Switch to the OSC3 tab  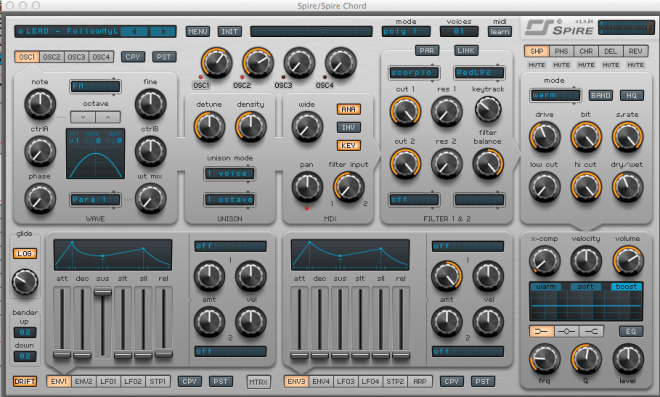point(77,57)
